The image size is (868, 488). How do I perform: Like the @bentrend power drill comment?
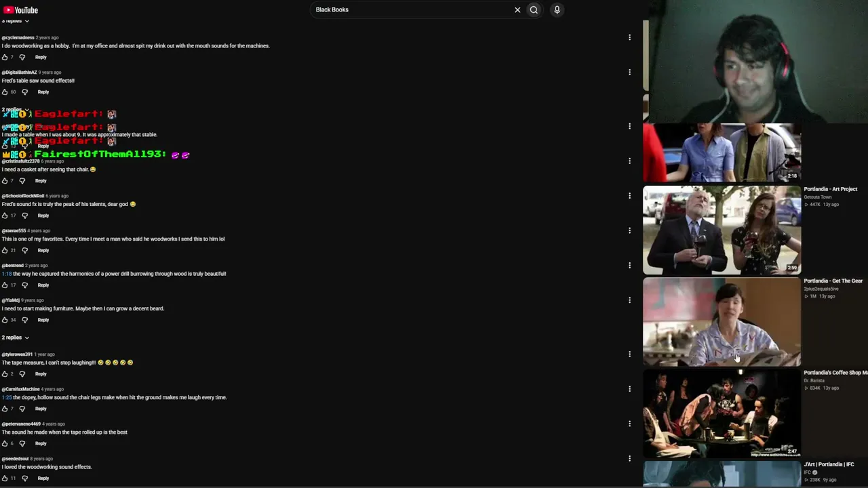click(x=5, y=285)
